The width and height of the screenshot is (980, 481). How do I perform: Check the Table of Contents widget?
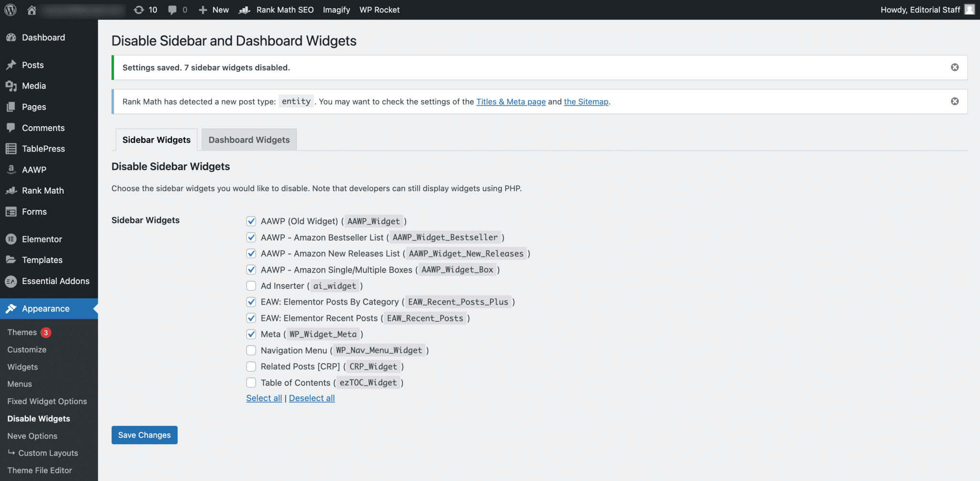pyautogui.click(x=251, y=383)
